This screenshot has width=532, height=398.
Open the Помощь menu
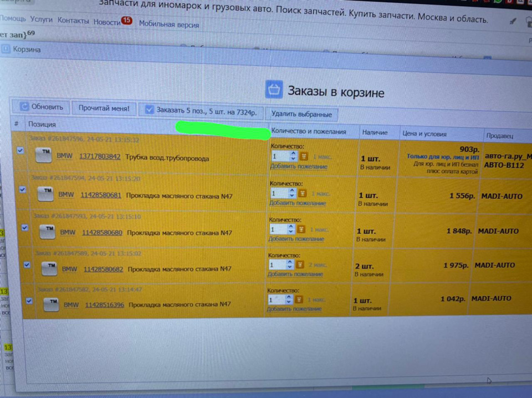[13, 18]
